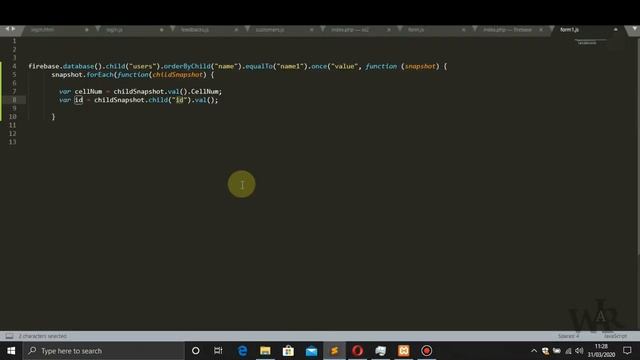Open the Windows Start menu
640x360 pixels.
click(11, 351)
